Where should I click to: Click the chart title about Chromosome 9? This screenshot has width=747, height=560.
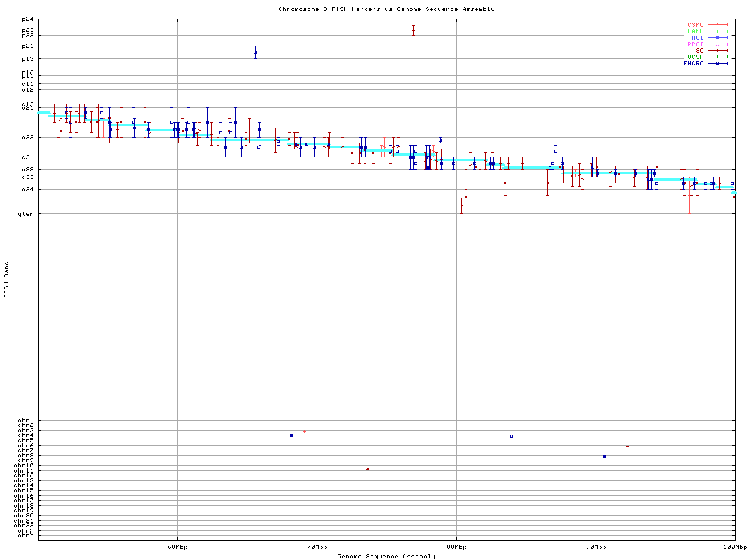[x=386, y=9]
